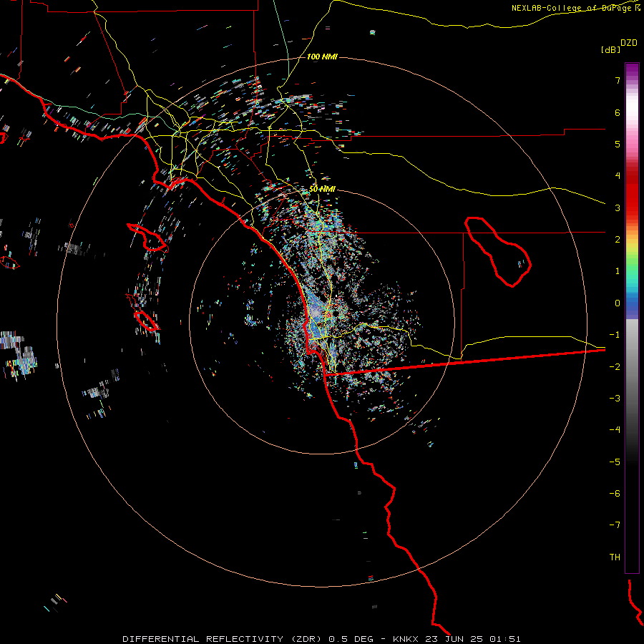Image resolution: width=644 pixels, height=644 pixels.
Task: Click the 5 dB value on the color scale
Action: click(618, 144)
